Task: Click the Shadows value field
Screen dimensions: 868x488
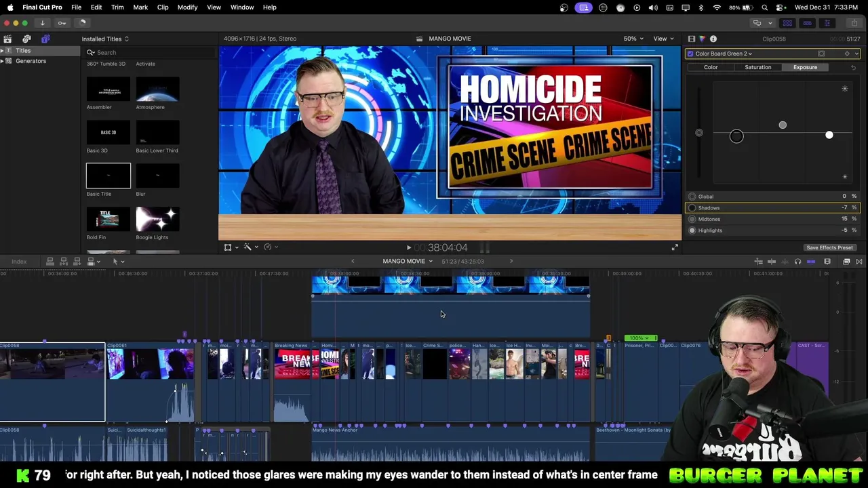Action: pyautogui.click(x=845, y=207)
